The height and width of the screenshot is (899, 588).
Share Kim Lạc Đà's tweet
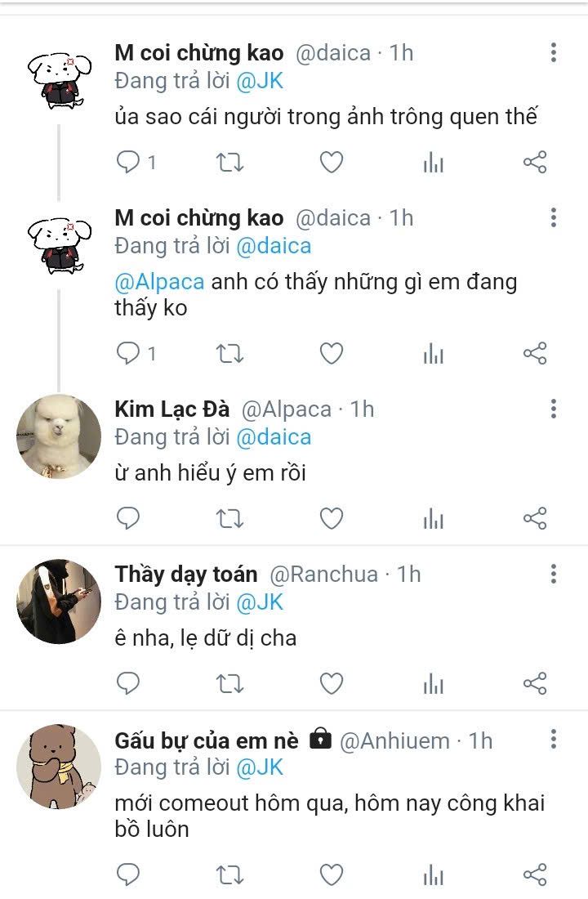[x=534, y=518]
